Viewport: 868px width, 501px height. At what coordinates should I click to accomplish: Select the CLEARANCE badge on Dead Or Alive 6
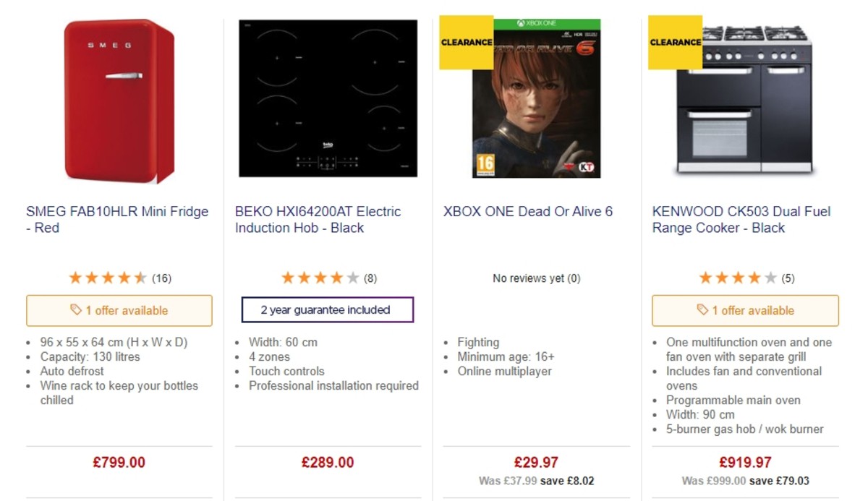point(465,42)
